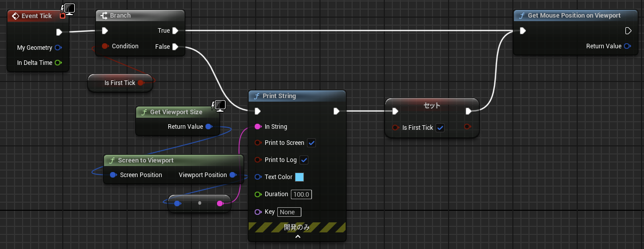Select the Get Mouse Position on Viewport title
The image size is (644, 249).
(574, 16)
